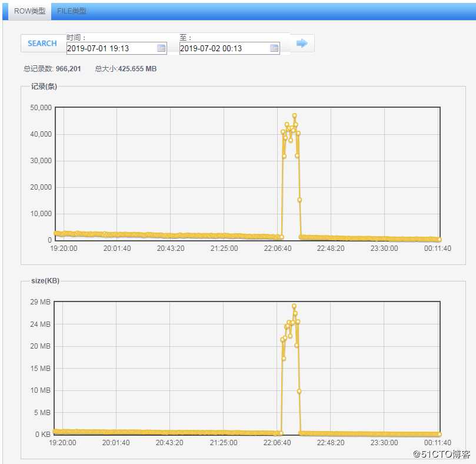This screenshot has height=464, width=476.
Task: Click the 记录(条) chart title
Action: point(44,87)
